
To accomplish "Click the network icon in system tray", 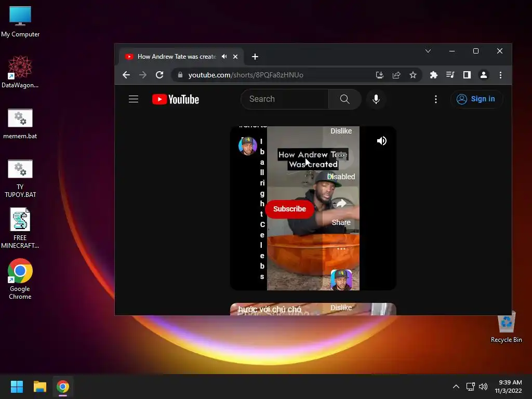I will pyautogui.click(x=470, y=387).
